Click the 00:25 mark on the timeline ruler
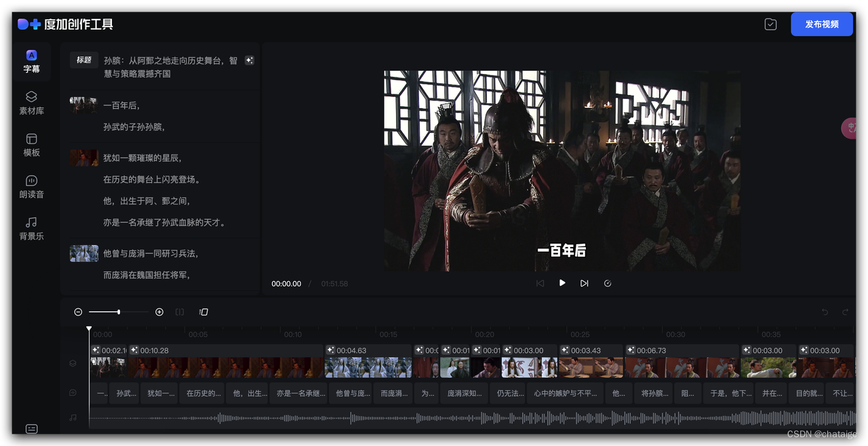868x446 pixels. [x=580, y=335]
